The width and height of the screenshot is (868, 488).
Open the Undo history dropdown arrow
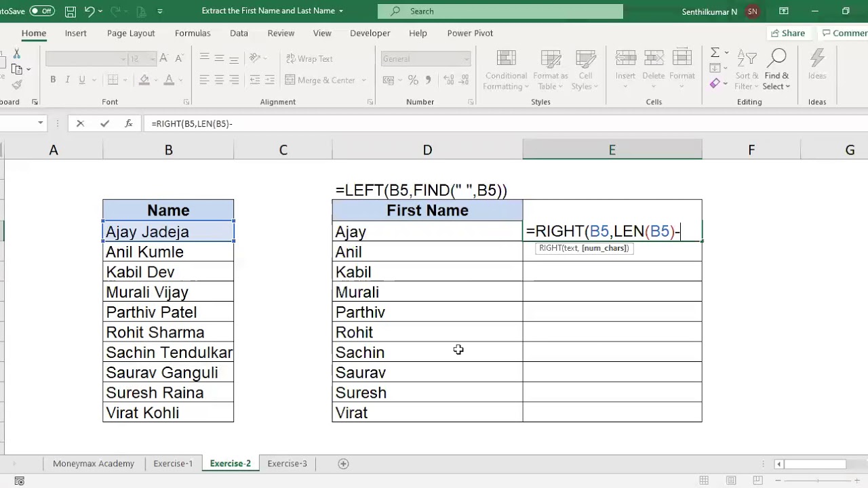(101, 11)
